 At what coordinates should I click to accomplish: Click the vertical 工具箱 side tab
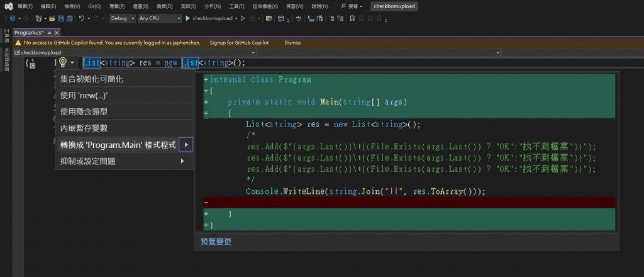pos(6,36)
